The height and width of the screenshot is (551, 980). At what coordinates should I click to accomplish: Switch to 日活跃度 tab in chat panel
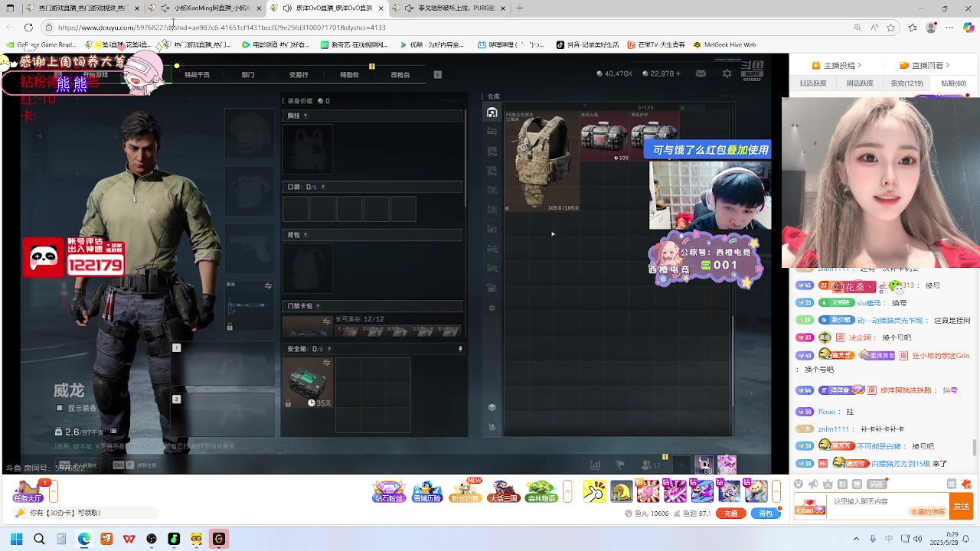[813, 83]
